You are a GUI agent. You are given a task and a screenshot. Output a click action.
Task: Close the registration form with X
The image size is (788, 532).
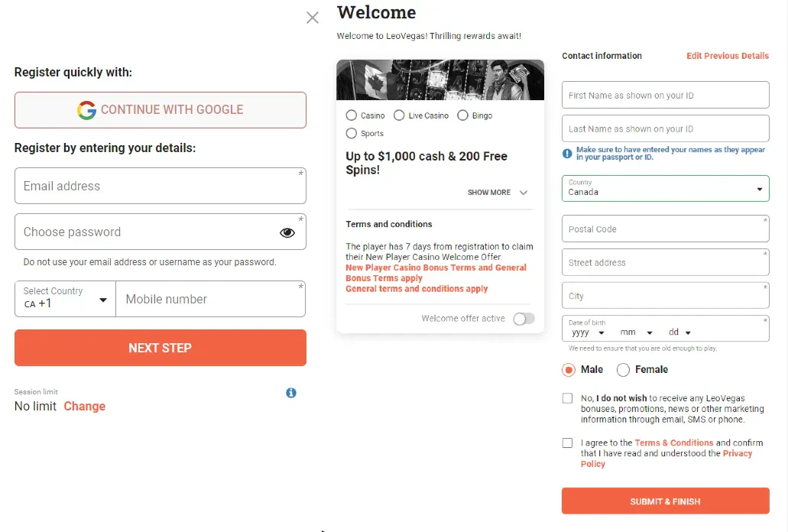click(312, 18)
